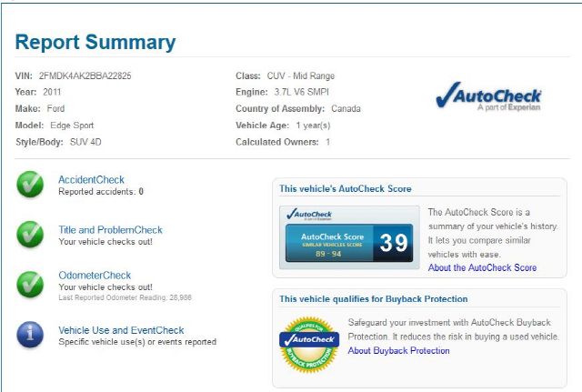Click the Title and ProblemCheck green checkmark icon
The height and width of the screenshot is (392, 582).
[30, 235]
